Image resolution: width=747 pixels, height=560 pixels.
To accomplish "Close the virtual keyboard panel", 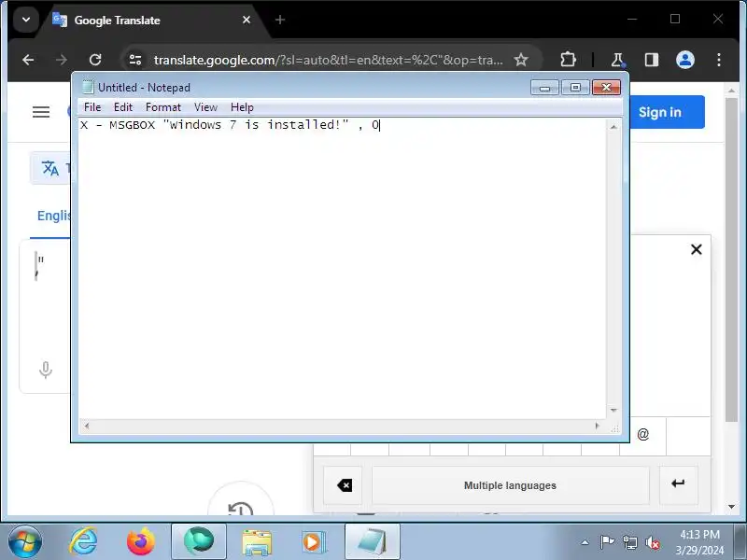I will tap(696, 249).
